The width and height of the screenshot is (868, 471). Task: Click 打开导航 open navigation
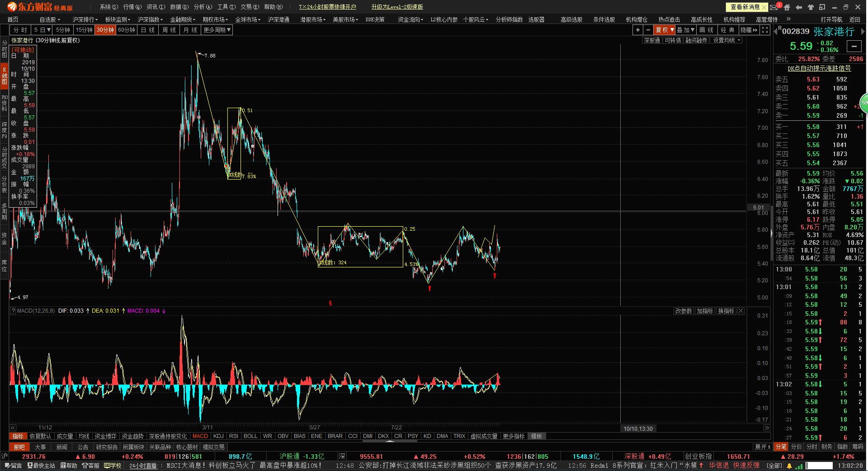pyautogui.click(x=831, y=19)
